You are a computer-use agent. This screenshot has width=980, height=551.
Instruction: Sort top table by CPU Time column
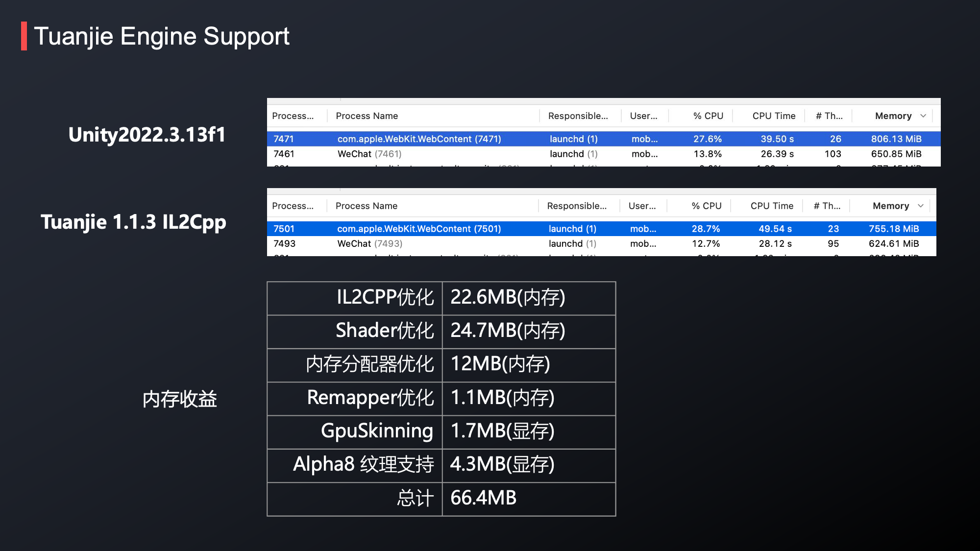[774, 116]
